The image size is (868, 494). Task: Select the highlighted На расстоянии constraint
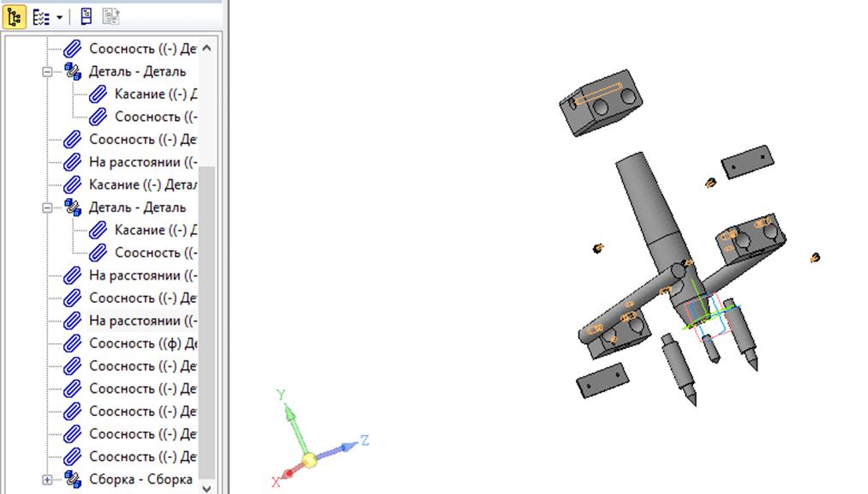(x=142, y=321)
